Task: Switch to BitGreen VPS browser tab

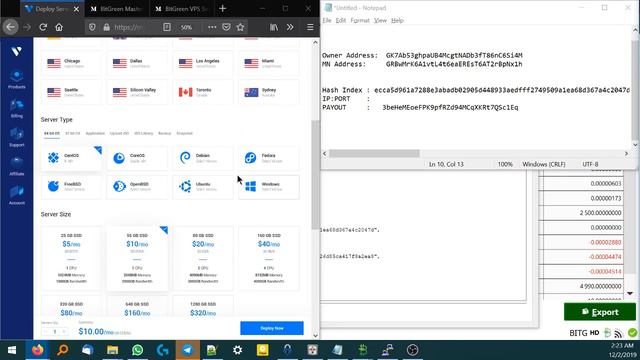Action: (183, 9)
